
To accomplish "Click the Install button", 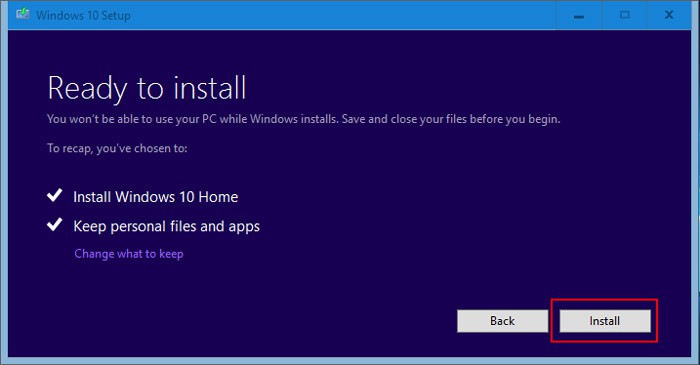I will (x=605, y=321).
